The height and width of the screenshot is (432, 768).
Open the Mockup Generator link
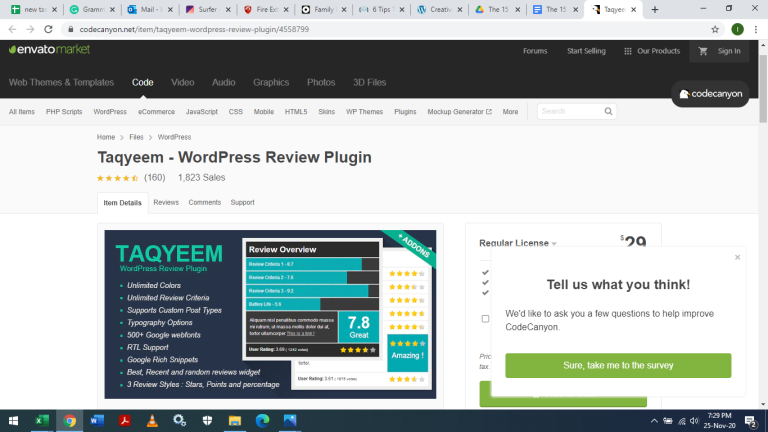click(x=459, y=112)
